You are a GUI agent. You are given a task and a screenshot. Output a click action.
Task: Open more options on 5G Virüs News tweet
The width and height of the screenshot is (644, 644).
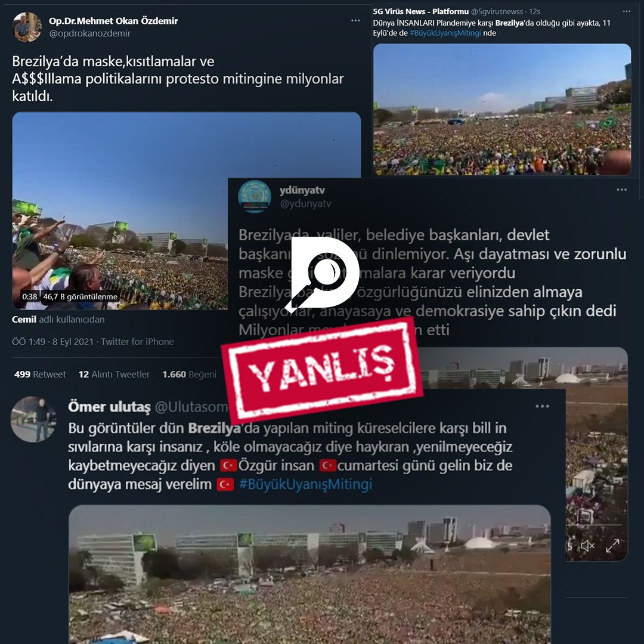coord(626,11)
